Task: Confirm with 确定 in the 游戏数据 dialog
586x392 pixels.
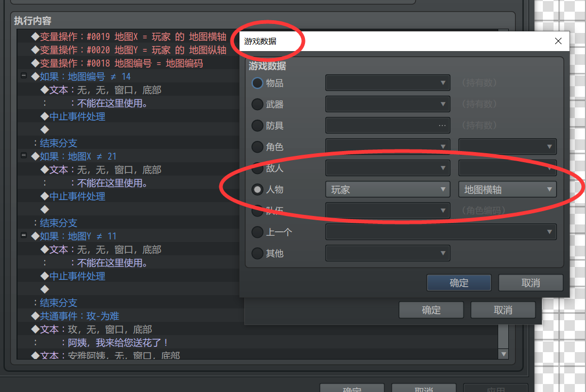Action: pos(459,283)
